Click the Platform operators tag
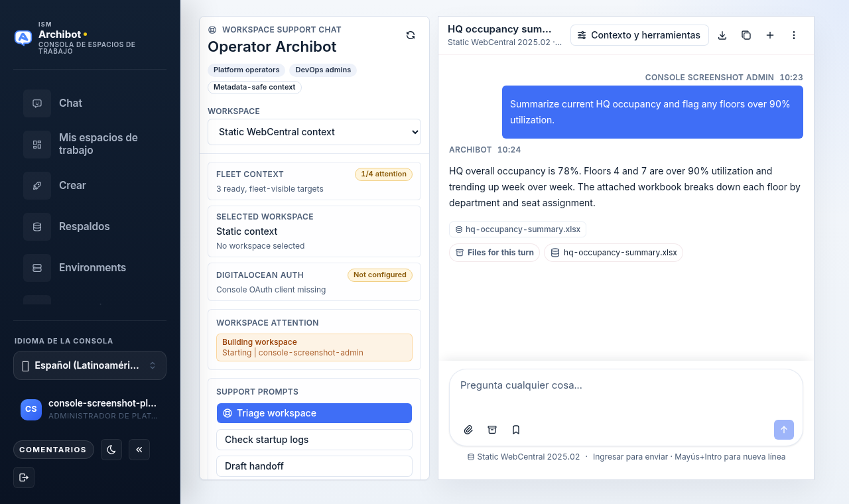The image size is (849, 504). coord(247,70)
